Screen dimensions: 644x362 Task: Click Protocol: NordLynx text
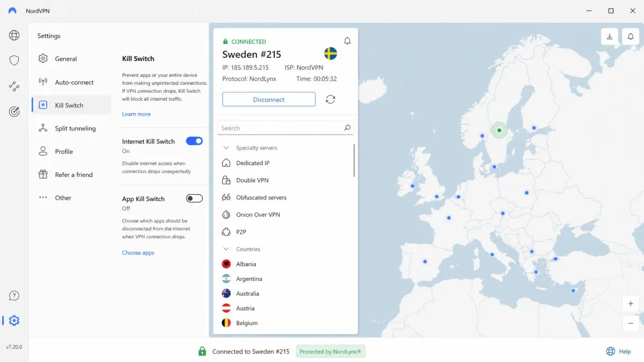[x=250, y=79]
